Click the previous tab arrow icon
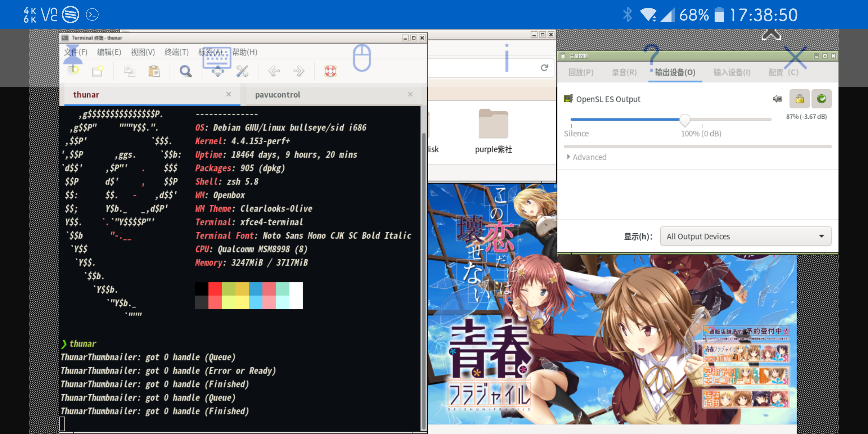868x434 pixels. (274, 71)
